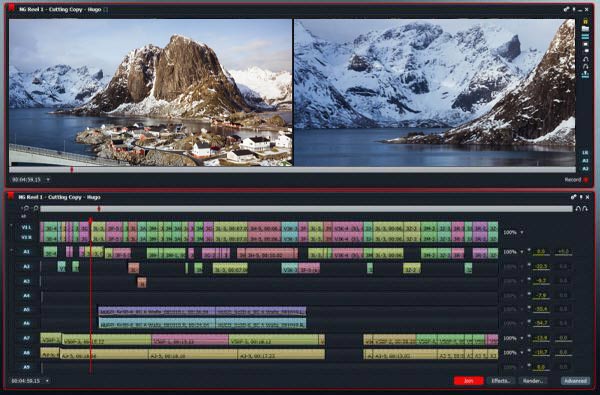Toggle the A1 audio track selector

coord(26,252)
